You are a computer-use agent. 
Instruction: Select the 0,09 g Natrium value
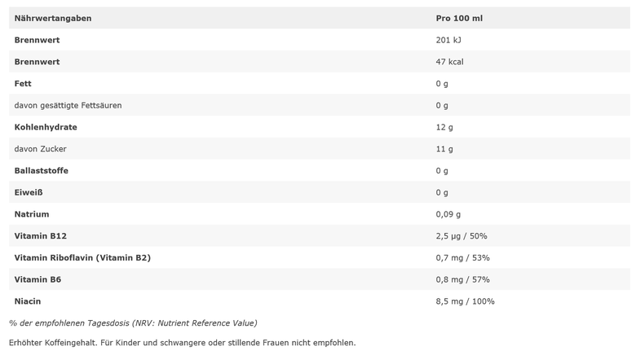(x=448, y=214)
